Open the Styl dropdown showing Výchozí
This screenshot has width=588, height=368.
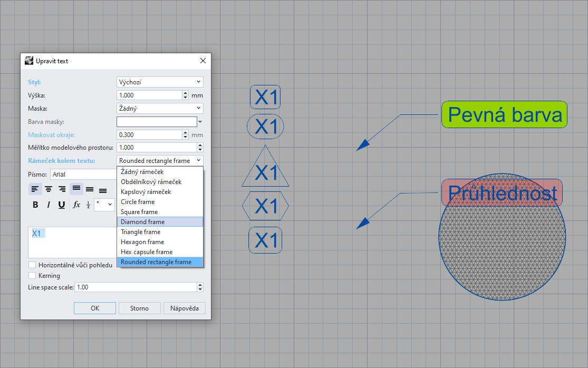(159, 82)
